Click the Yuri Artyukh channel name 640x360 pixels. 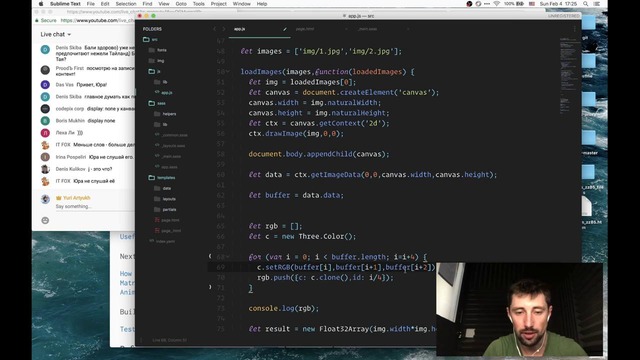click(76, 198)
